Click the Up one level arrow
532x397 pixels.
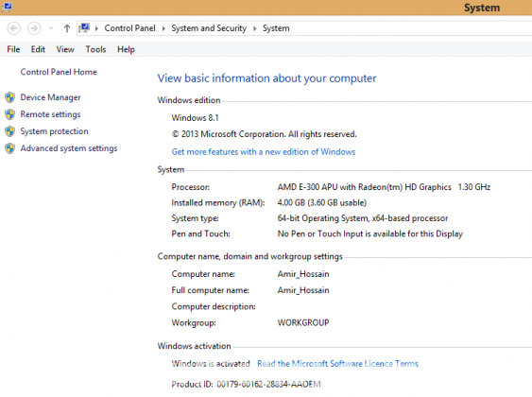click(x=67, y=28)
